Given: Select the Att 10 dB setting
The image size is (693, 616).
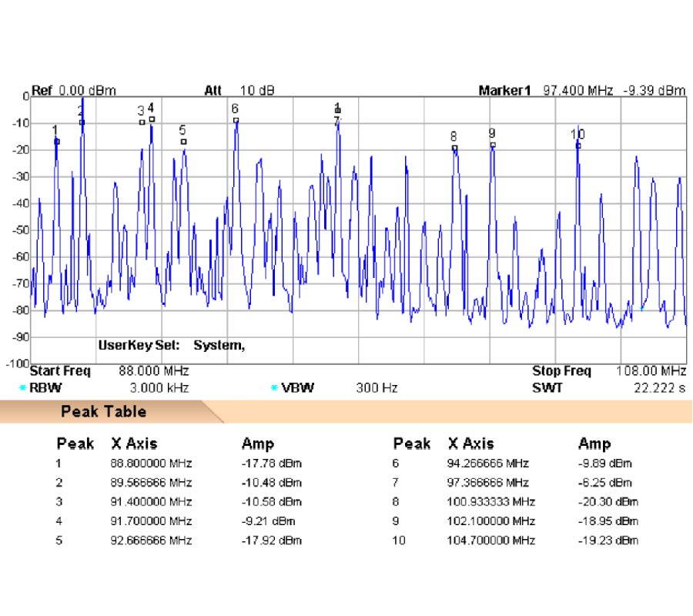Looking at the screenshot, I should 239,91.
